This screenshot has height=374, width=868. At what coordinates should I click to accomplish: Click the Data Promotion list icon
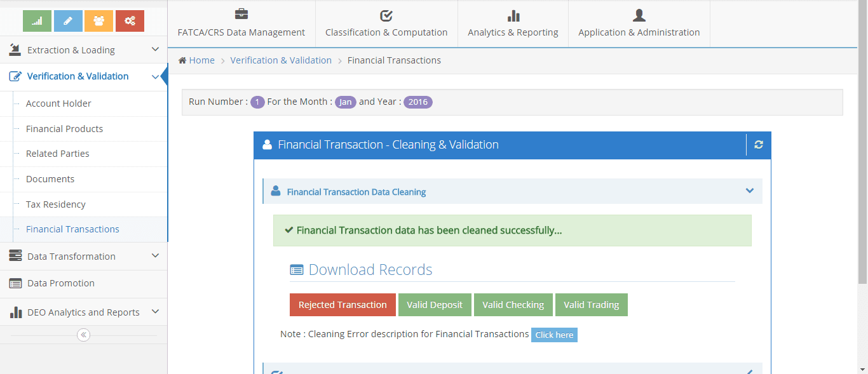15,283
